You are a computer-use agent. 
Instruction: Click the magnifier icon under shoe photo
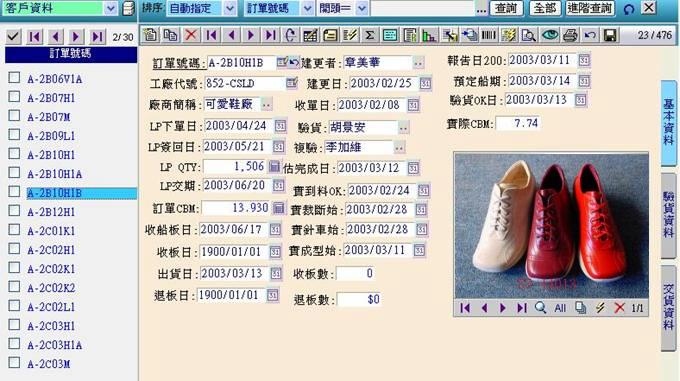(540, 308)
